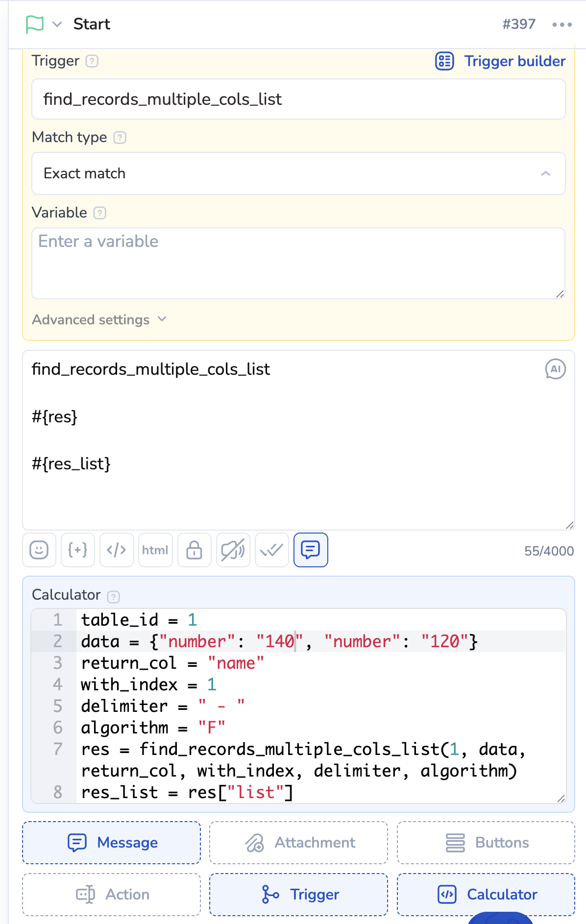
Task: Select the Attachment block tab
Action: point(298,843)
